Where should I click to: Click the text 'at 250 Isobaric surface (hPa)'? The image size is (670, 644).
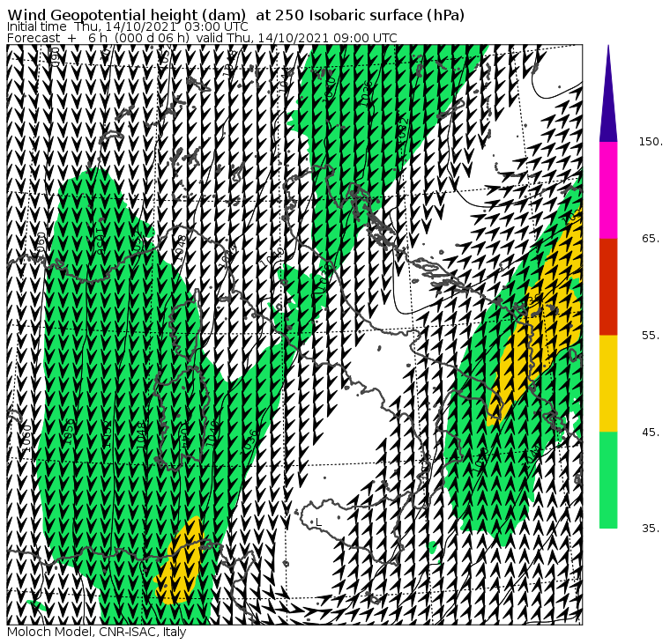pyautogui.click(x=360, y=15)
